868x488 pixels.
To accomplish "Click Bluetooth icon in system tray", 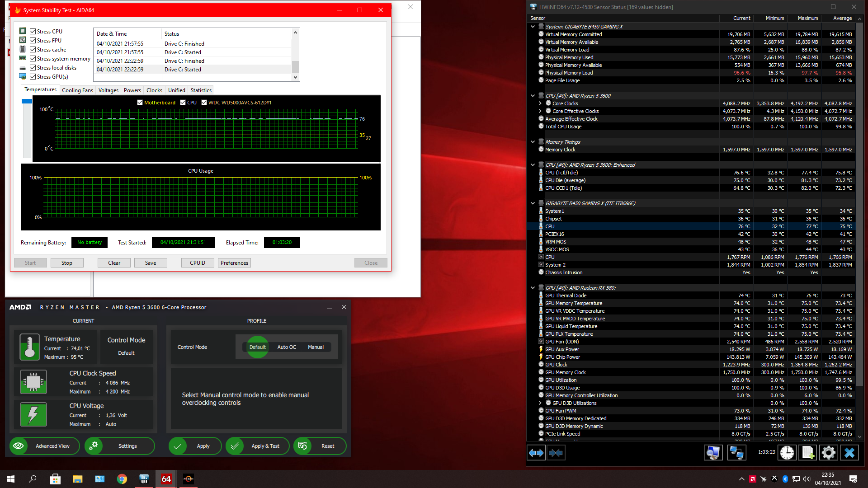I will [785, 479].
